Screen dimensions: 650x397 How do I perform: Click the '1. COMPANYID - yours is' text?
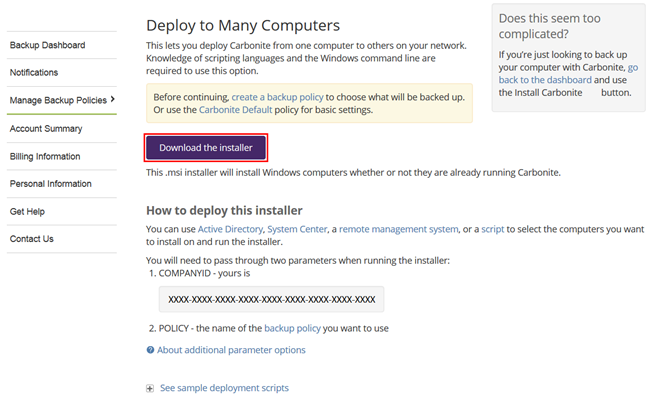point(199,273)
